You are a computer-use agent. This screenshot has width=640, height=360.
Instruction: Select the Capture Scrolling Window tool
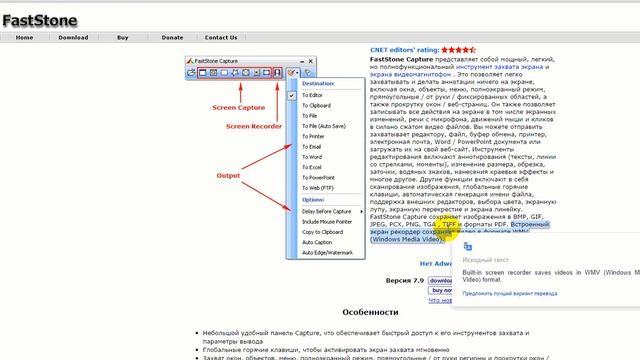[x=256, y=73]
